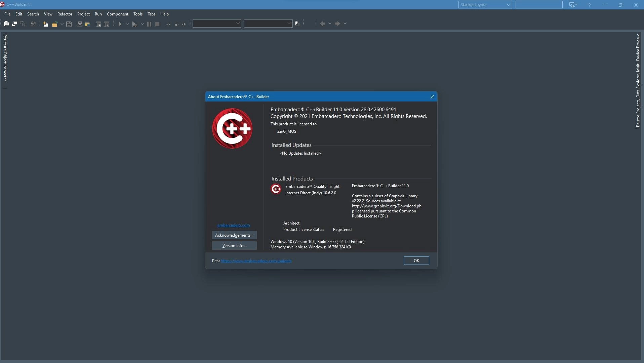This screenshot has width=644, height=363.
Task: Expand the Forward arrow history dropdown
Action: [345, 24]
